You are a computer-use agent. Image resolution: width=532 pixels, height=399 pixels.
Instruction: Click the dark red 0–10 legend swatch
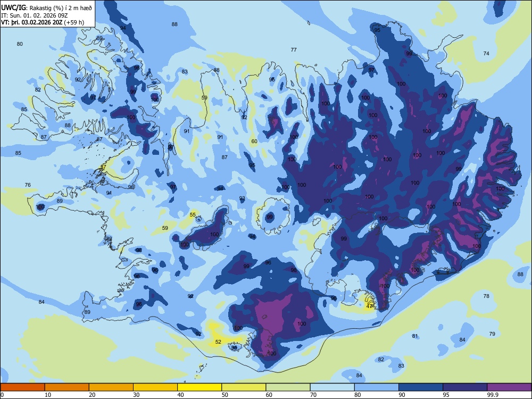[22, 387]
